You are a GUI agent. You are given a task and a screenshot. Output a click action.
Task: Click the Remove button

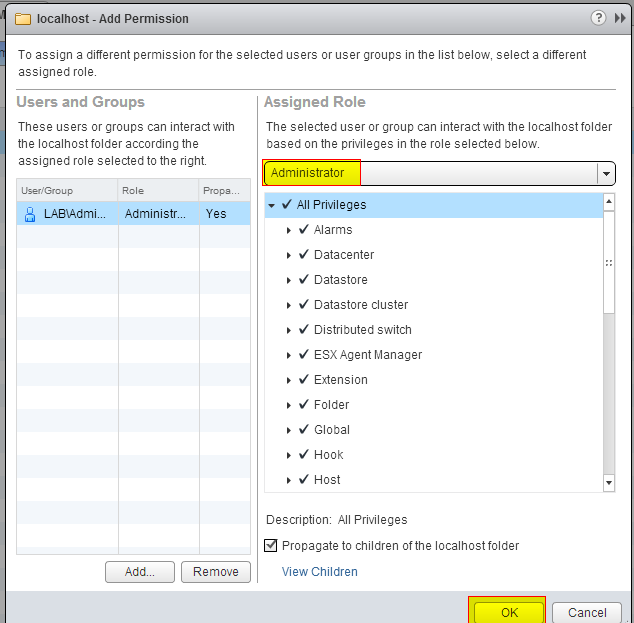(216, 572)
